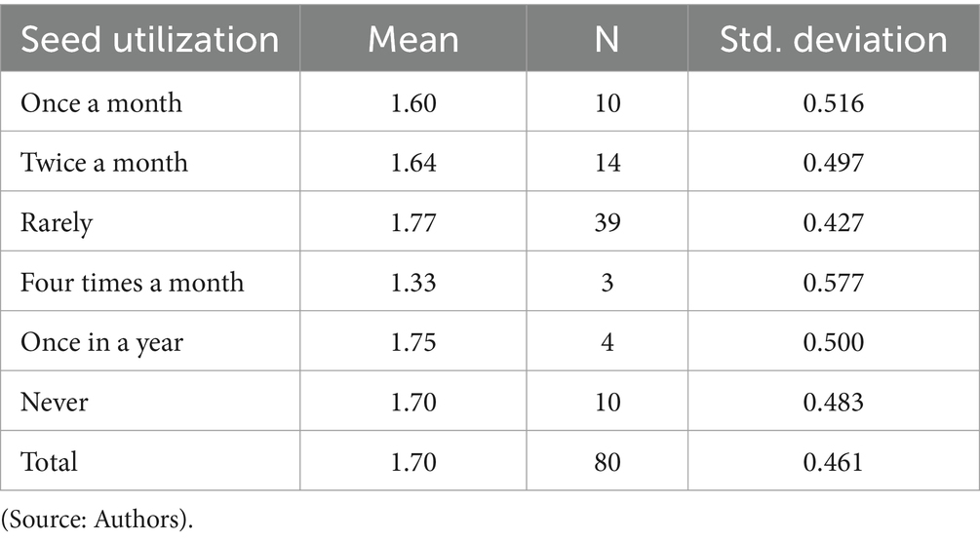
Task: Click the N value 39
Action: click(x=607, y=222)
